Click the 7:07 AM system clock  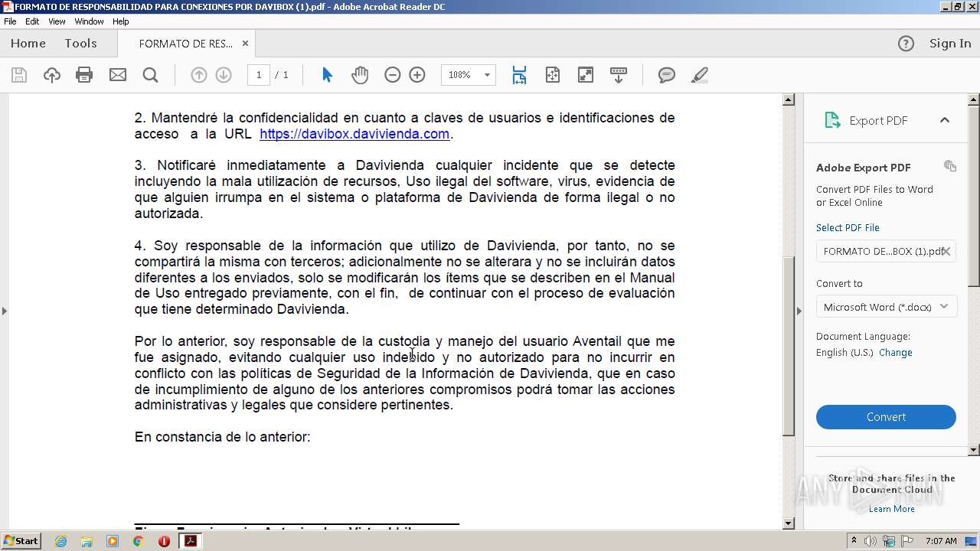click(941, 541)
